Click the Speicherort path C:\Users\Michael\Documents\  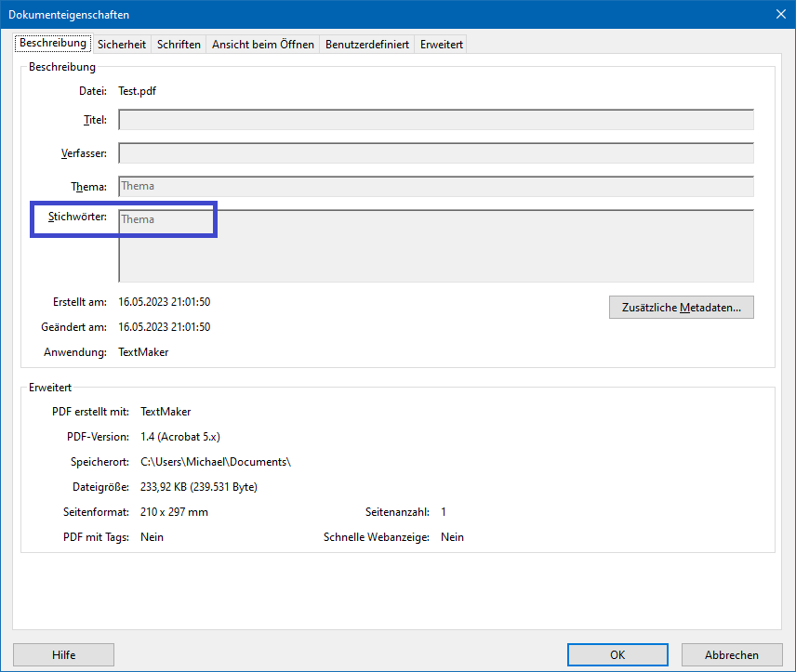[216, 462]
